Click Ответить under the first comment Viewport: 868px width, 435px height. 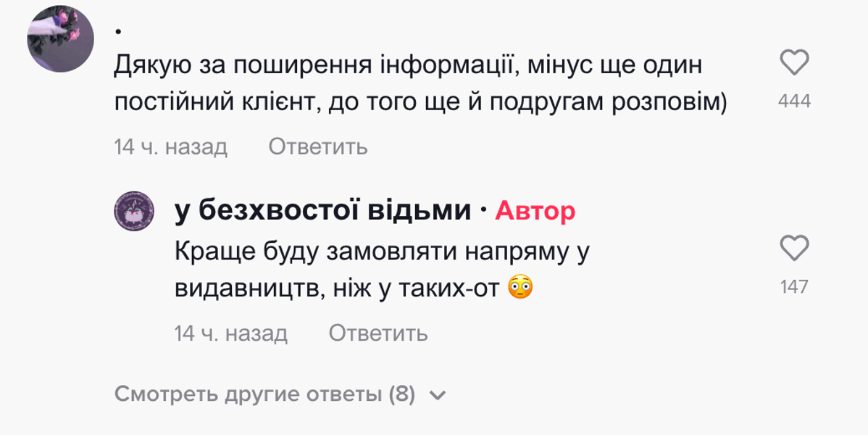point(318,147)
